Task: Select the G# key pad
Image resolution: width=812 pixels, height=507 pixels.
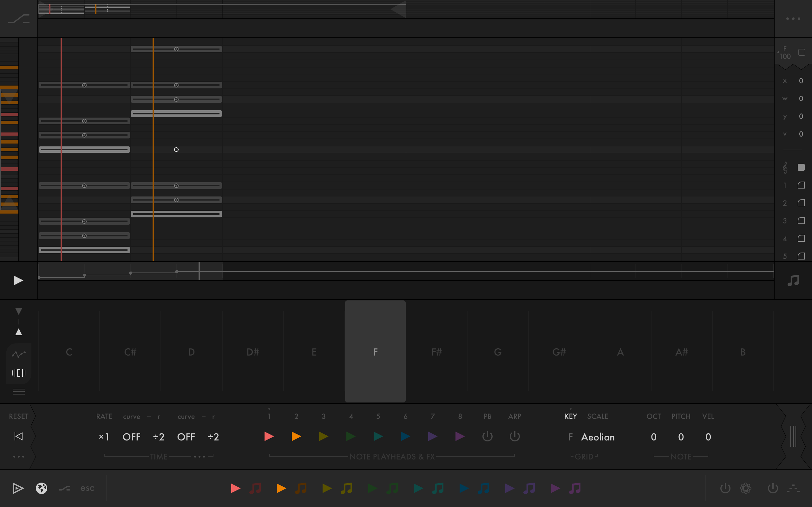Action: tap(559, 351)
